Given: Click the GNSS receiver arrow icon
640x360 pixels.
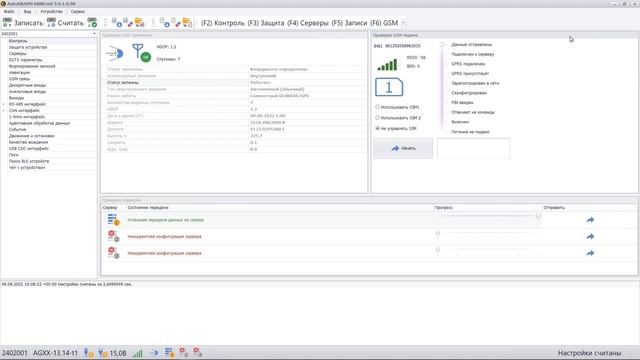Looking at the screenshot, I should [114, 53].
